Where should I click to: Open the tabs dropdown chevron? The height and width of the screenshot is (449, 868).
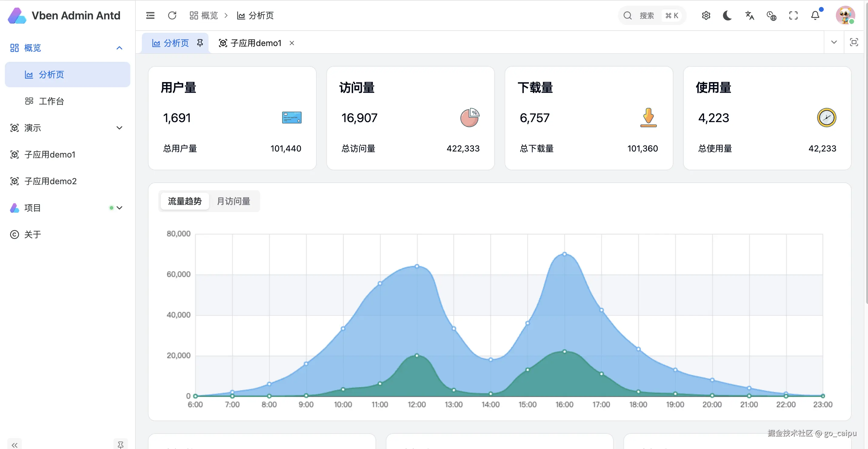tap(834, 42)
